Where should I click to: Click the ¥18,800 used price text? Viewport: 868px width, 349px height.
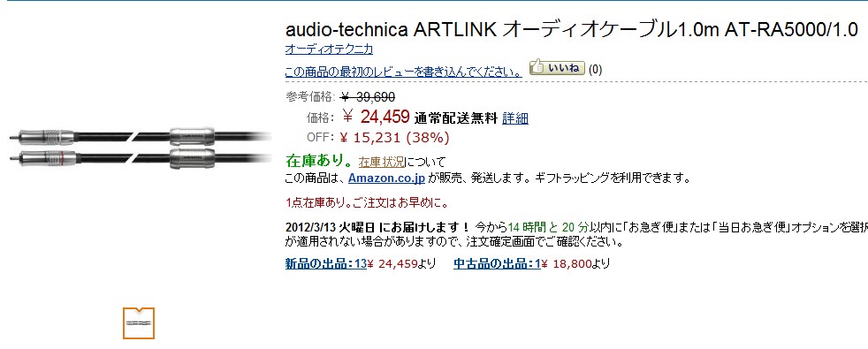coord(567,264)
